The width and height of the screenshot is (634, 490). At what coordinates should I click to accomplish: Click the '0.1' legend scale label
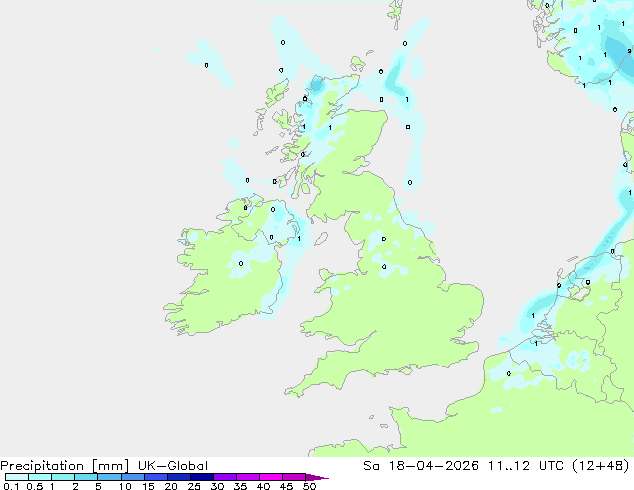coord(11,486)
